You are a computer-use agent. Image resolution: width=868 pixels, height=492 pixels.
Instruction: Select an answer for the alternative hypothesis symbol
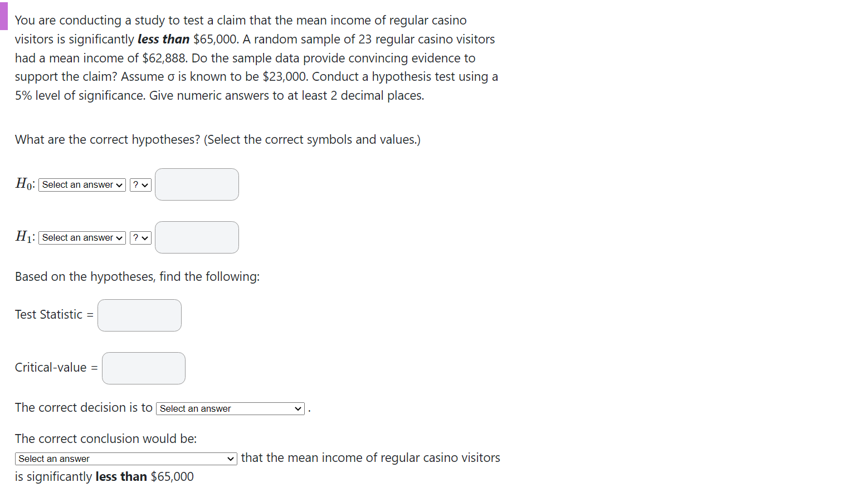click(x=81, y=237)
